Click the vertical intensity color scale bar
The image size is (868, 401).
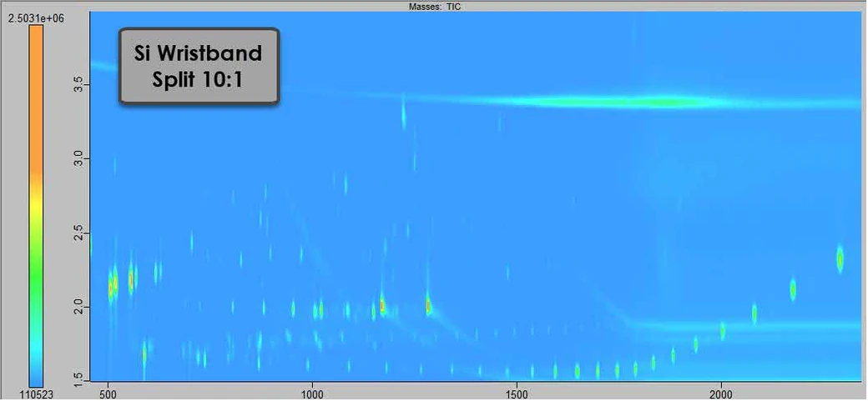[36, 206]
